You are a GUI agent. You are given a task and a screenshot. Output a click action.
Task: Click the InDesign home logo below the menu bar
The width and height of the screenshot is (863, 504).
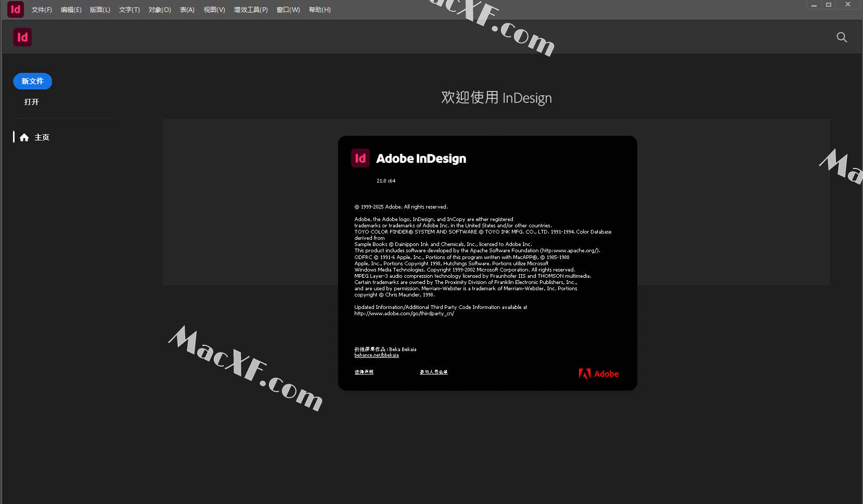pos(22,37)
